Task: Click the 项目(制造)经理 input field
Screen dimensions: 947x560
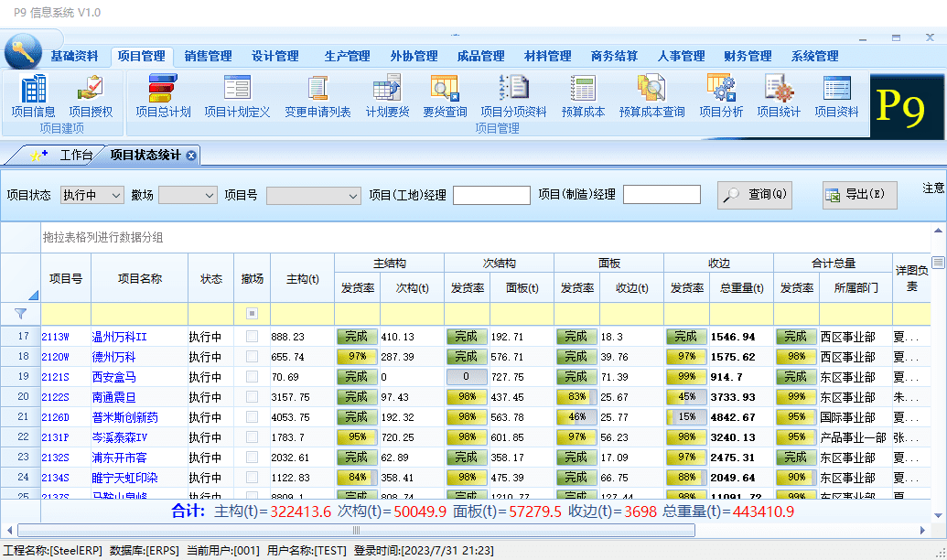Action: (x=662, y=195)
